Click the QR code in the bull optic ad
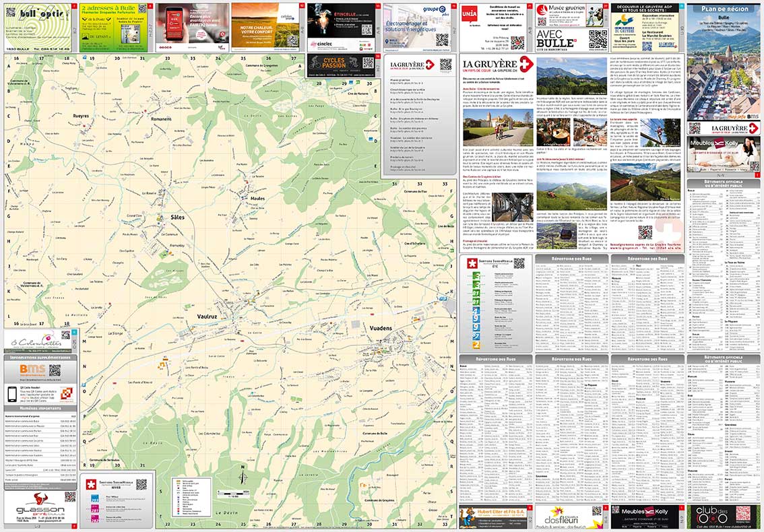Screen dimensions: 764x532 [x=10, y=12]
